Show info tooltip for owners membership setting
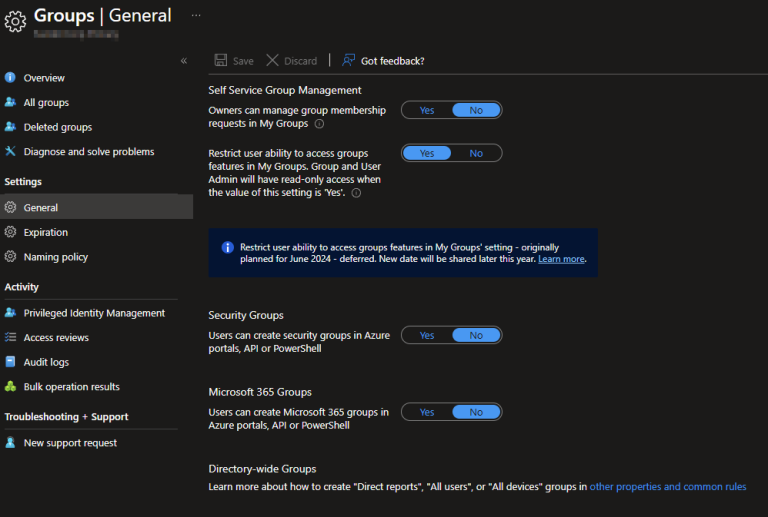 pyautogui.click(x=319, y=124)
